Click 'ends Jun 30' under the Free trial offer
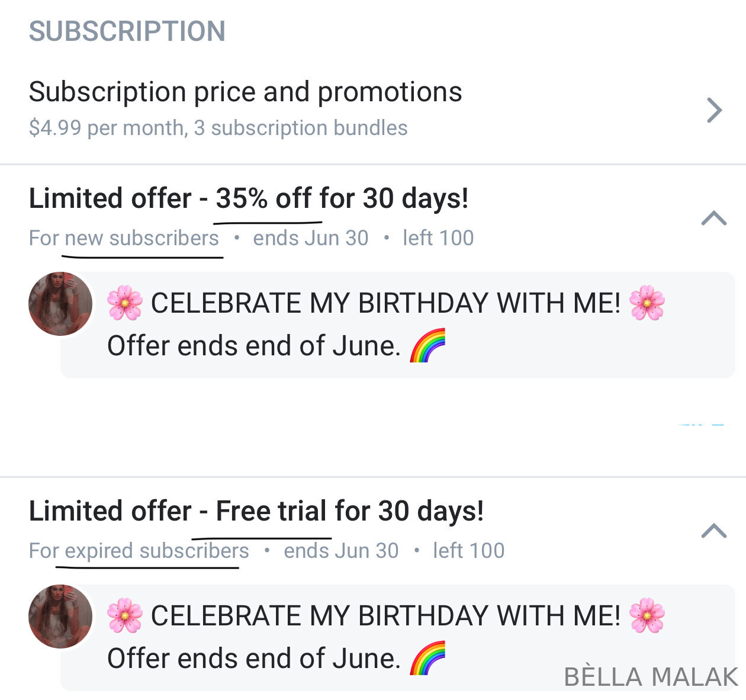Viewport: 746px width, 700px height. click(x=341, y=551)
